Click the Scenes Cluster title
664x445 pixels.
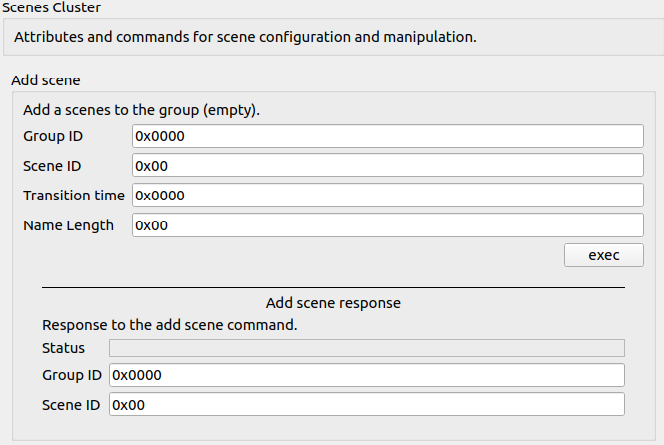(x=51, y=7)
